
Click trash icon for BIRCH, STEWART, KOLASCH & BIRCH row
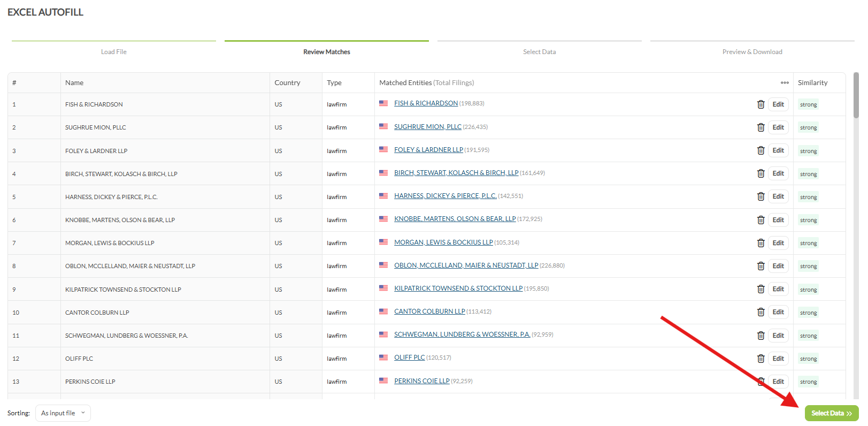761,173
